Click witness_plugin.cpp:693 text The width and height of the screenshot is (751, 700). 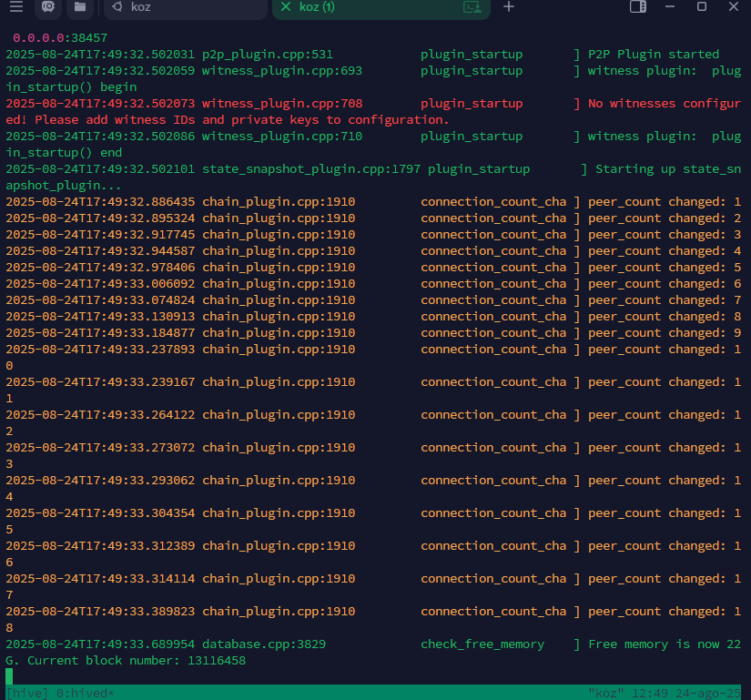click(282, 70)
